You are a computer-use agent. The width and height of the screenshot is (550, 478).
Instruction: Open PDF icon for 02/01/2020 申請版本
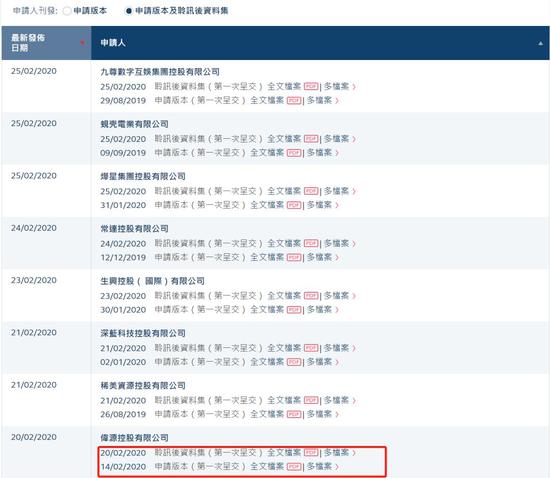(x=294, y=362)
